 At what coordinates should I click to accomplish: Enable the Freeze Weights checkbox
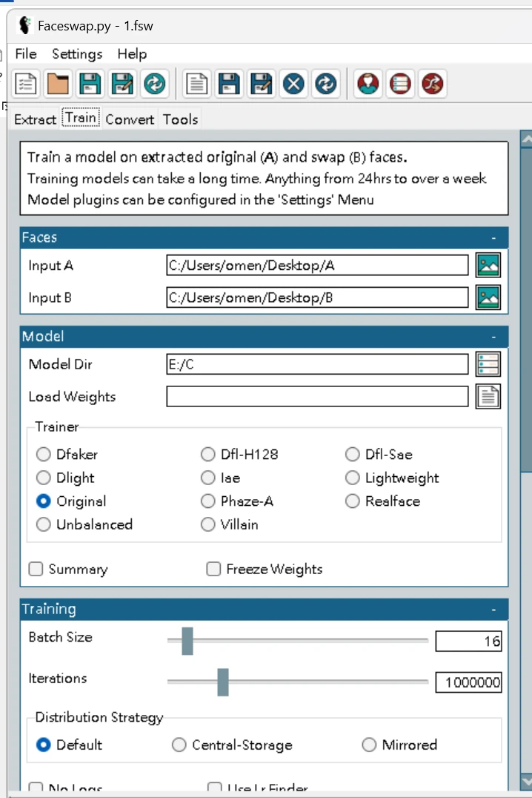(x=213, y=569)
